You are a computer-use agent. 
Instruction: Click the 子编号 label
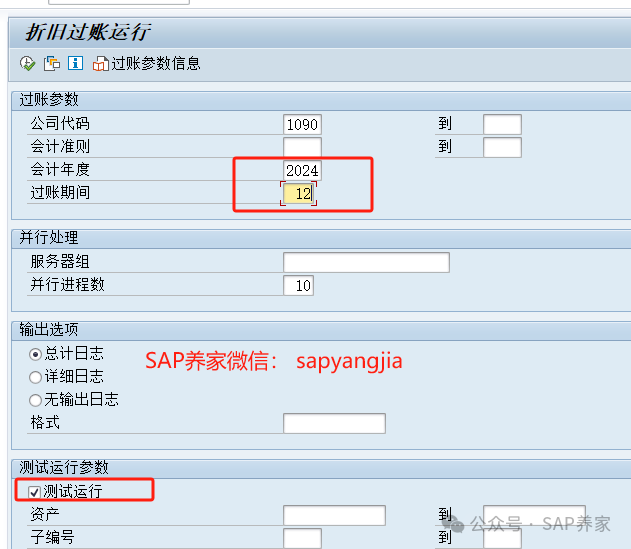[x=52, y=537]
